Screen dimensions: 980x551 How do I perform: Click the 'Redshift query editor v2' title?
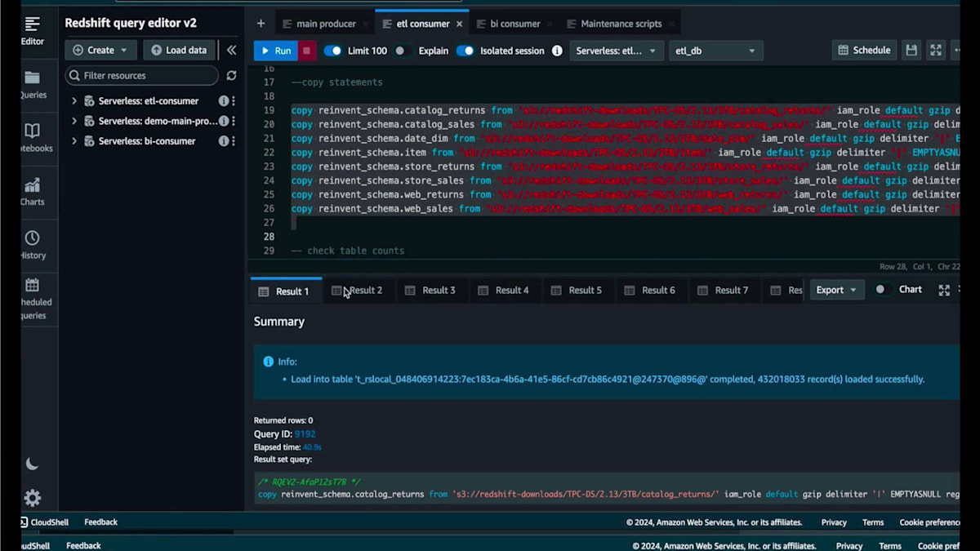131,24
